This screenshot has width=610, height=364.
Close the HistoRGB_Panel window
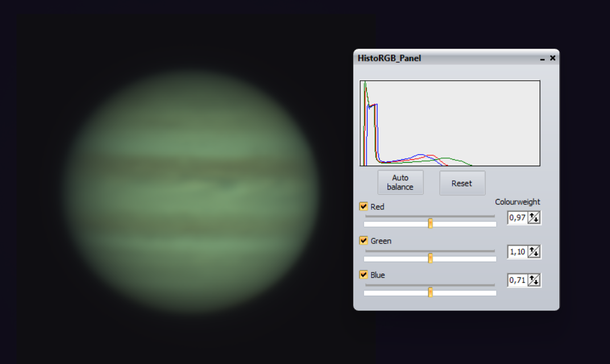553,58
